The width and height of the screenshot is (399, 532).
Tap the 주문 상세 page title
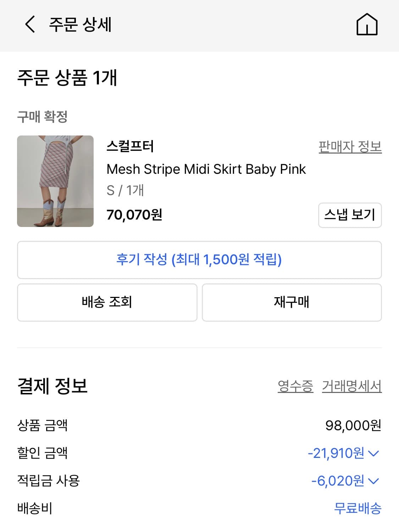pyautogui.click(x=80, y=24)
